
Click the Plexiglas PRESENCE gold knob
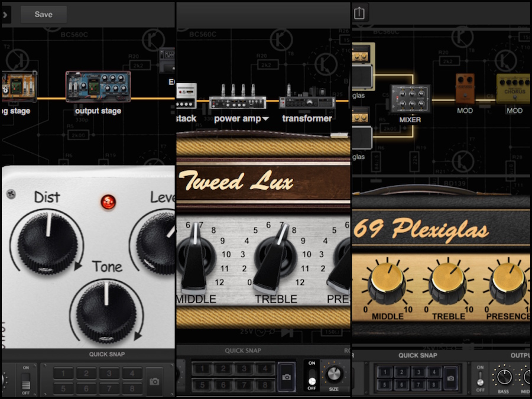508,283
